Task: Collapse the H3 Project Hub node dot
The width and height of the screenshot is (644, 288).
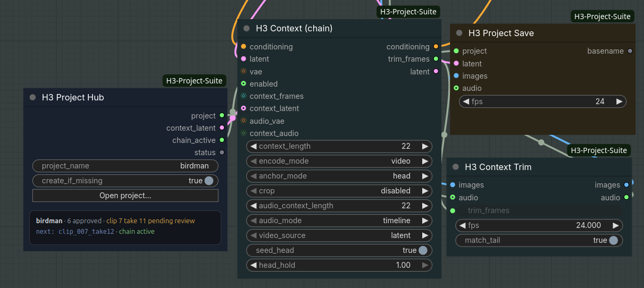Action: [32, 97]
